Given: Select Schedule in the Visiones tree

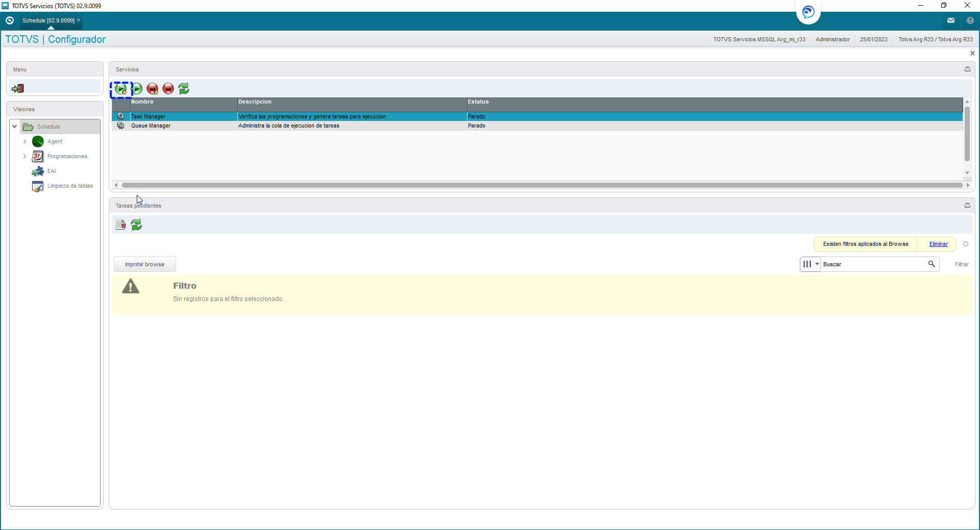Looking at the screenshot, I should click(x=48, y=127).
